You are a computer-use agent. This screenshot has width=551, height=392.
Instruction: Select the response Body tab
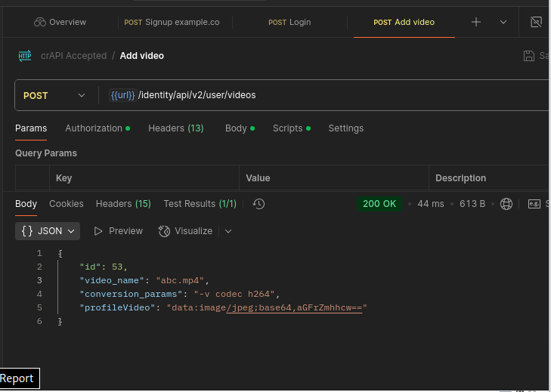26,204
